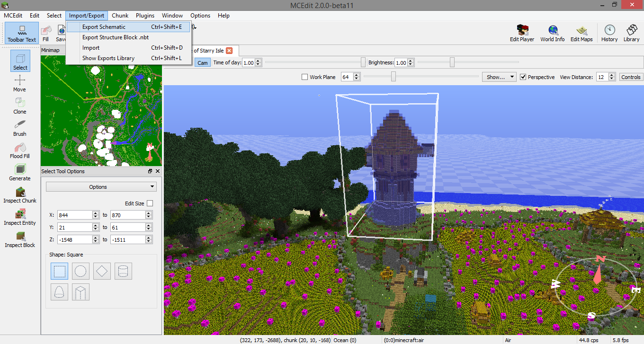This screenshot has height=344, width=644.
Task: Open the Options dropdown in tool panel
Action: point(101,187)
